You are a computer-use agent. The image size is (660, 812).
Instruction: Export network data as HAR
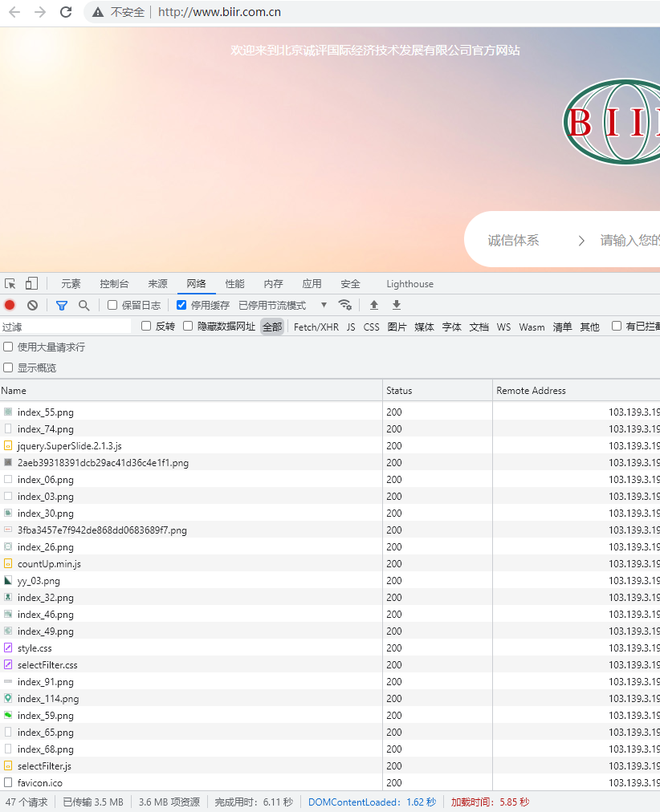pos(396,305)
